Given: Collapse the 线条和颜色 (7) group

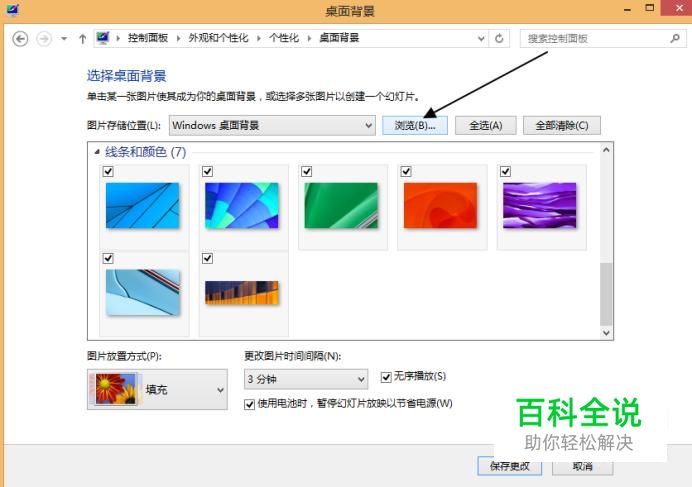Looking at the screenshot, I should [x=97, y=152].
